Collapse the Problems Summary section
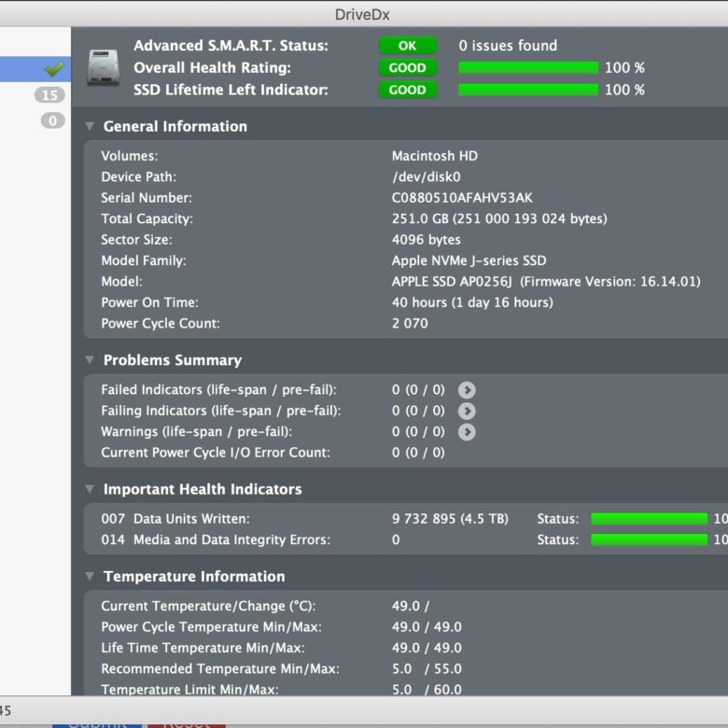This screenshot has height=728, width=728. (x=90, y=360)
